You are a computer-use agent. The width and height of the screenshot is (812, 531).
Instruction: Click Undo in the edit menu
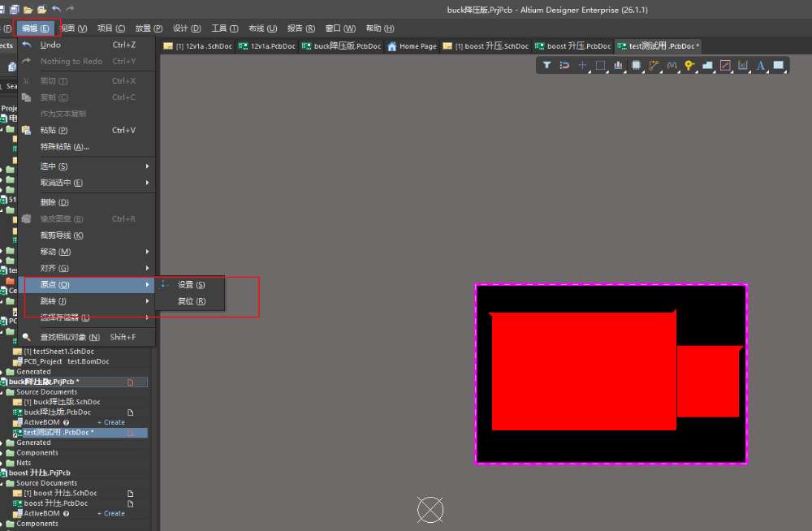[x=87, y=45]
